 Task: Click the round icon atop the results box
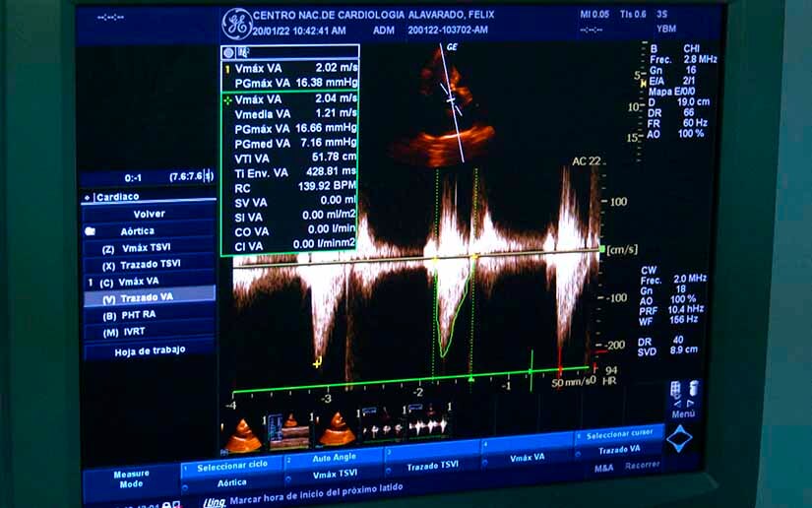coord(228,52)
